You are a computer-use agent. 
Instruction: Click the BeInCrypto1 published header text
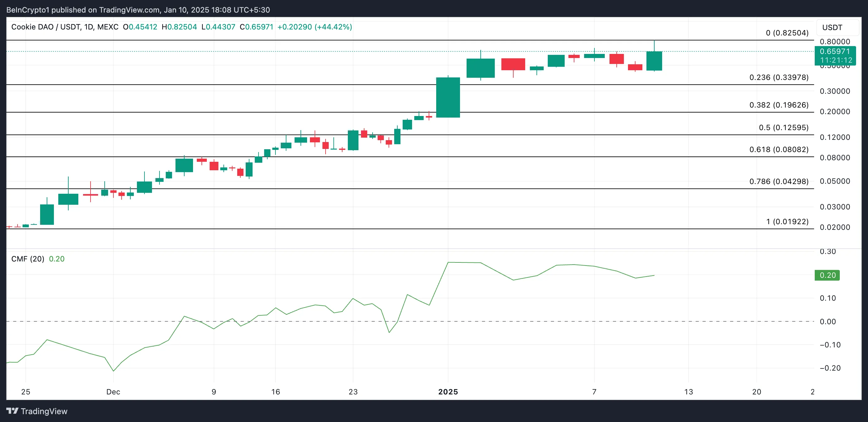(138, 10)
